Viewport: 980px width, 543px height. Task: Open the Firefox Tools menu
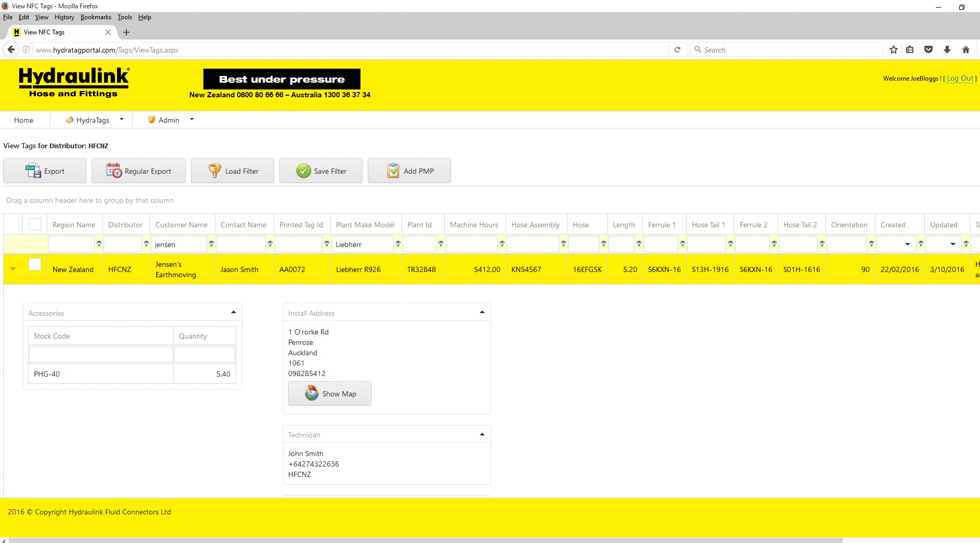(x=125, y=17)
